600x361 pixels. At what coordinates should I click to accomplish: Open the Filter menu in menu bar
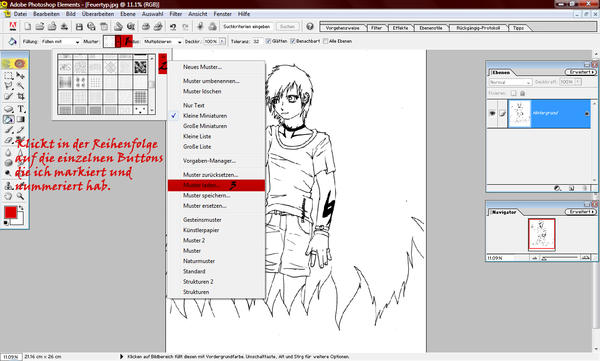click(176, 14)
